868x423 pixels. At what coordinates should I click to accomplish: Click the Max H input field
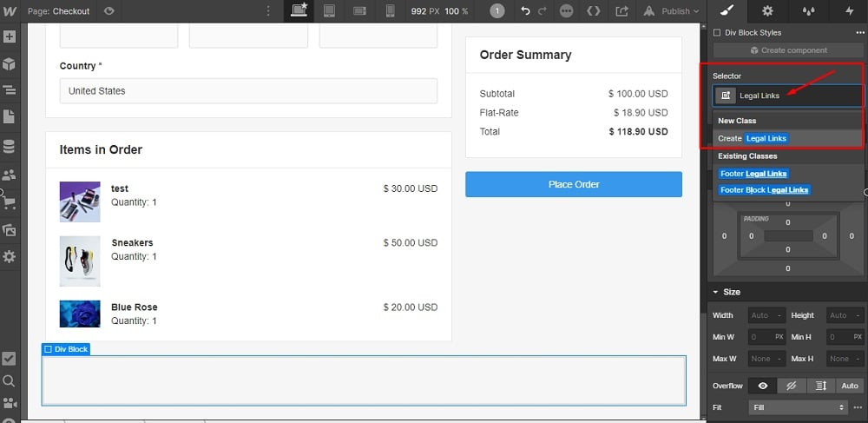click(845, 359)
